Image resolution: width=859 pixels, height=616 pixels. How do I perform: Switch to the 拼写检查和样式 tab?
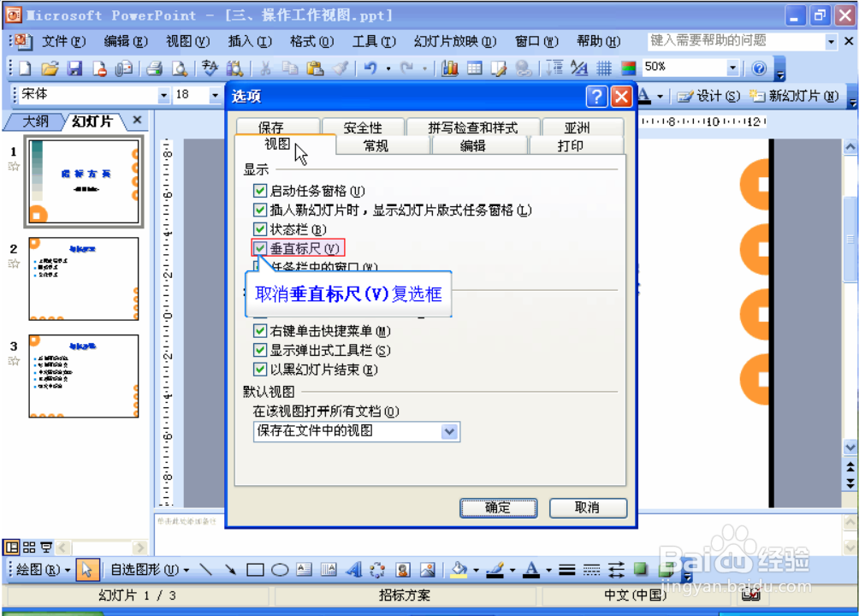pyautogui.click(x=473, y=127)
